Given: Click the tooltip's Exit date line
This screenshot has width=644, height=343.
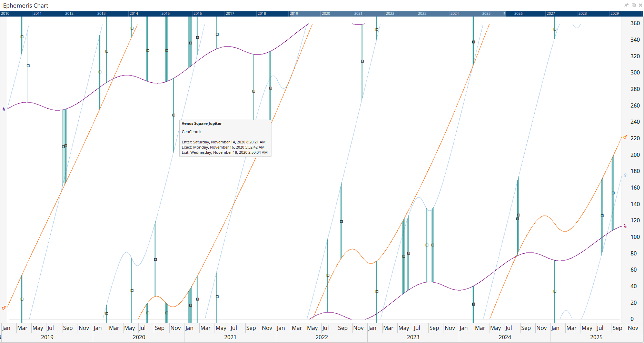Looking at the screenshot, I should (x=225, y=152).
